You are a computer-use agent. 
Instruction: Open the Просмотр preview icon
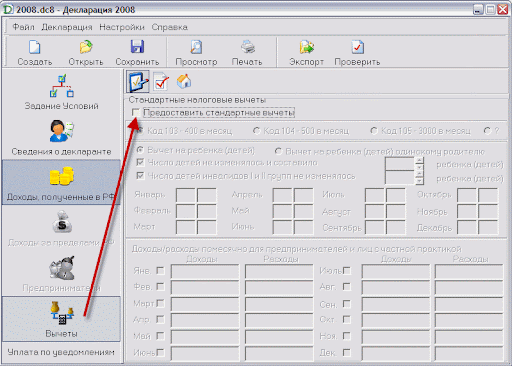pyautogui.click(x=196, y=47)
